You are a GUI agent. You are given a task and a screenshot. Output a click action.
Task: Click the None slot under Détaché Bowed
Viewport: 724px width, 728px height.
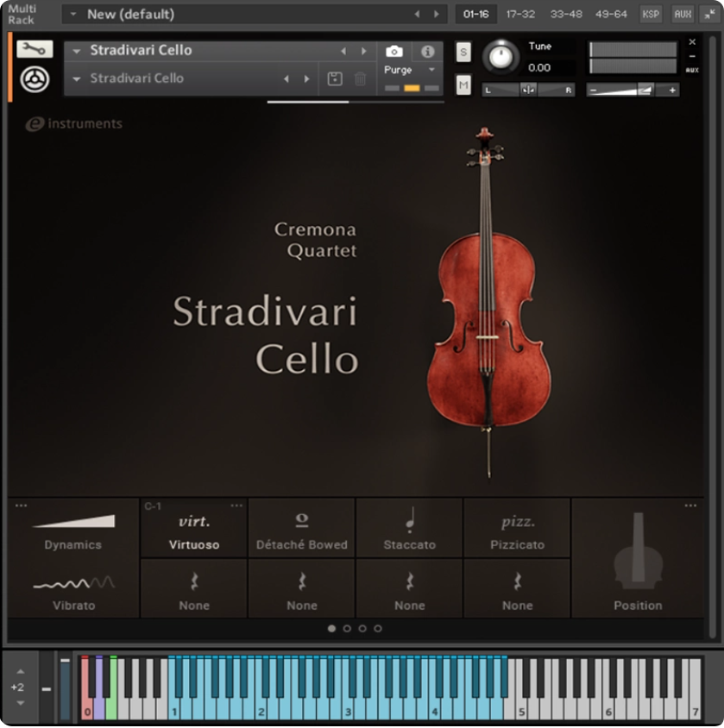coord(302,589)
